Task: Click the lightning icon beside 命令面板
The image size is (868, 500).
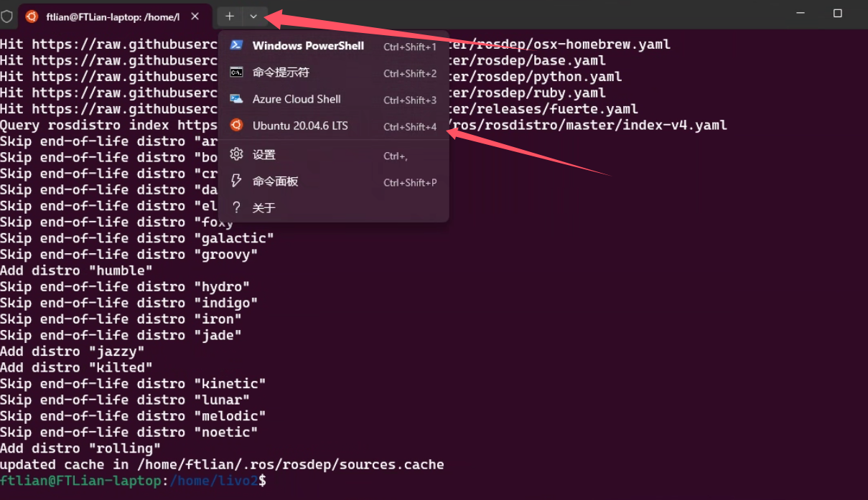Action: [236, 181]
